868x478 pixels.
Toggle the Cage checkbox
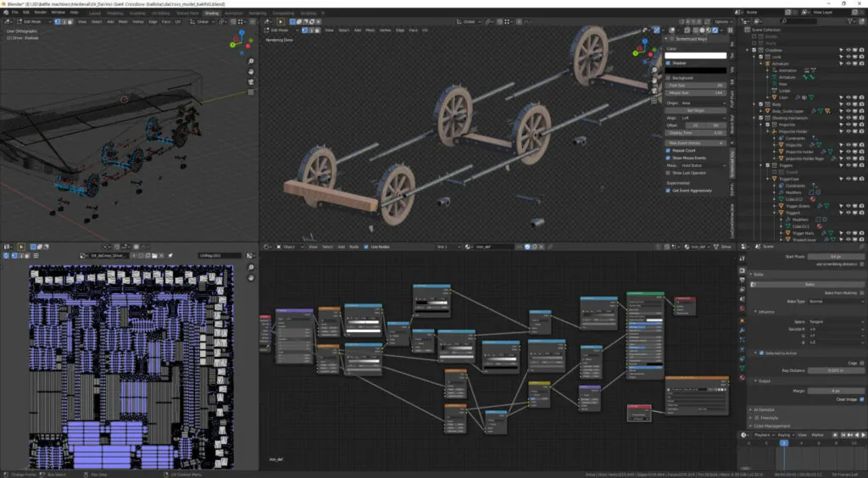coord(862,364)
